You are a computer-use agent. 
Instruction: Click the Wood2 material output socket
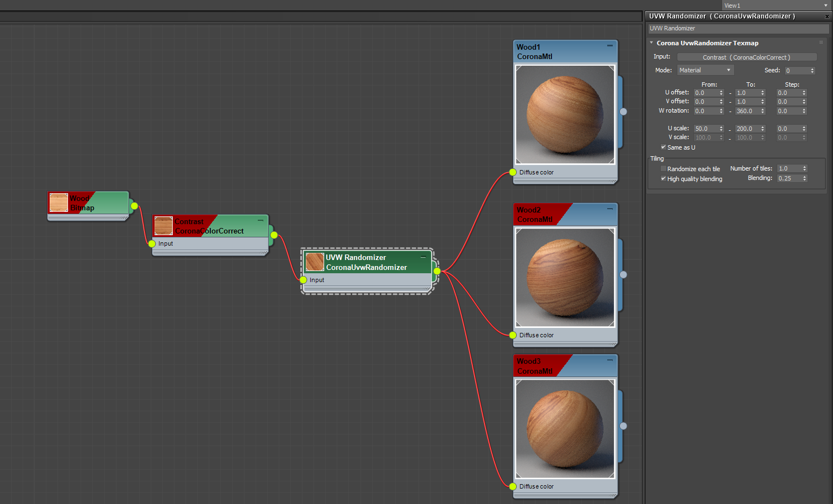click(623, 274)
